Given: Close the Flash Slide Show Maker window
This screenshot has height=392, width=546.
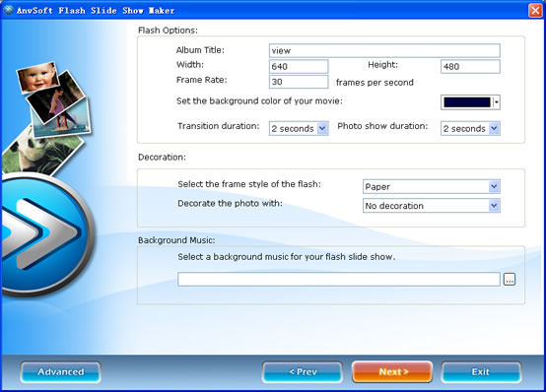Looking at the screenshot, I should click(x=535, y=10).
